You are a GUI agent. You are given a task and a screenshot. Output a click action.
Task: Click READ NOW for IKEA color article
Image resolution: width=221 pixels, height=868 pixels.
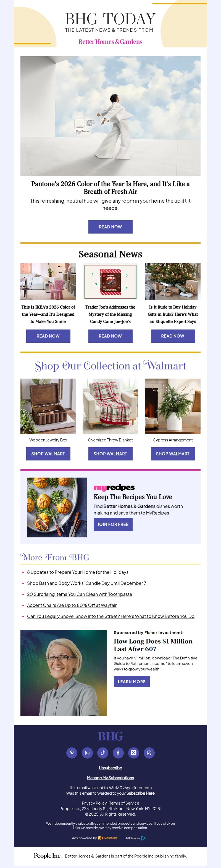click(x=48, y=336)
